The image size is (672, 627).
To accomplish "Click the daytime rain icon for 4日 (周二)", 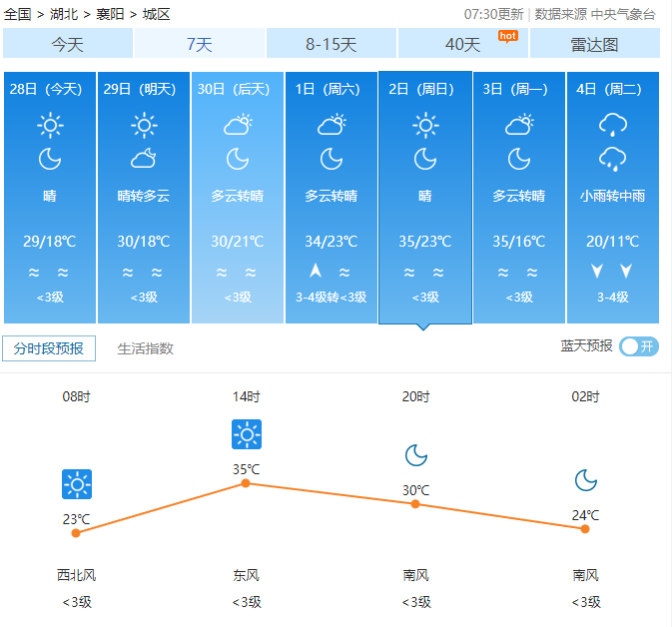I will click(613, 125).
